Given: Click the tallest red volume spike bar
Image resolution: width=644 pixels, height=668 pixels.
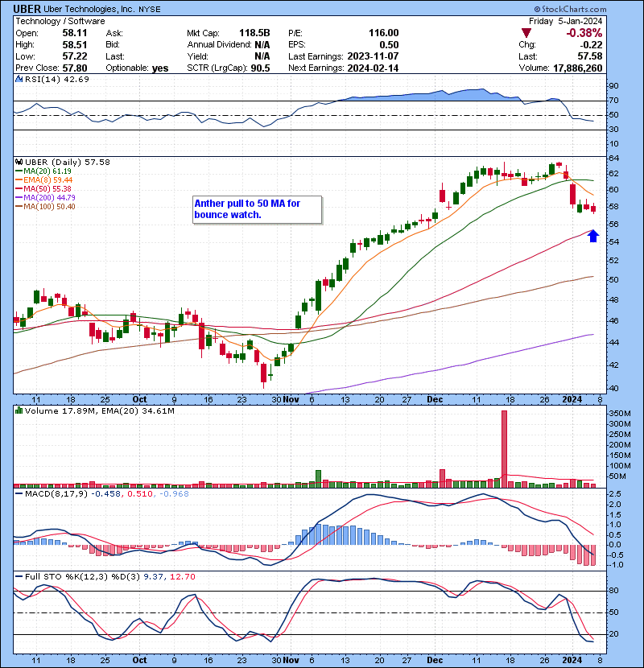Looking at the screenshot, I should coord(504,448).
